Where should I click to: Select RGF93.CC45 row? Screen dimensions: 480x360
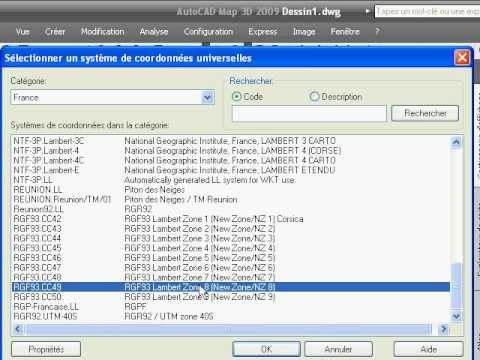point(231,248)
